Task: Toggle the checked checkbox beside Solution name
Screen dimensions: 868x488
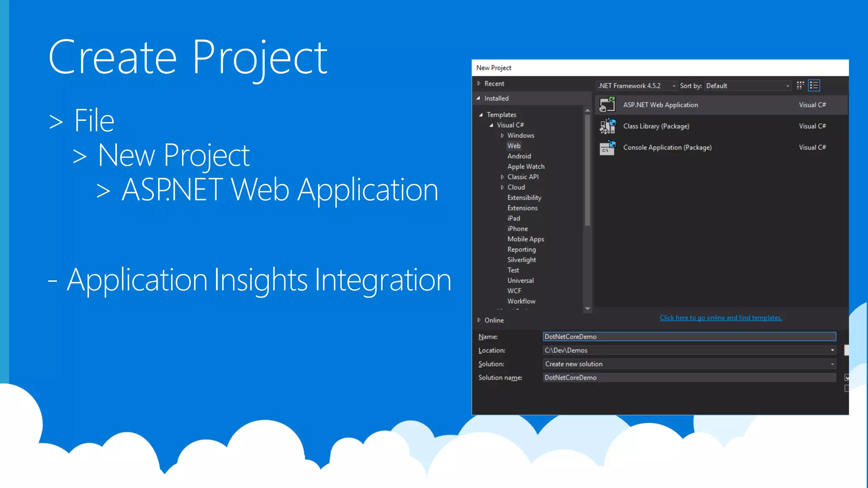Action: pos(846,377)
